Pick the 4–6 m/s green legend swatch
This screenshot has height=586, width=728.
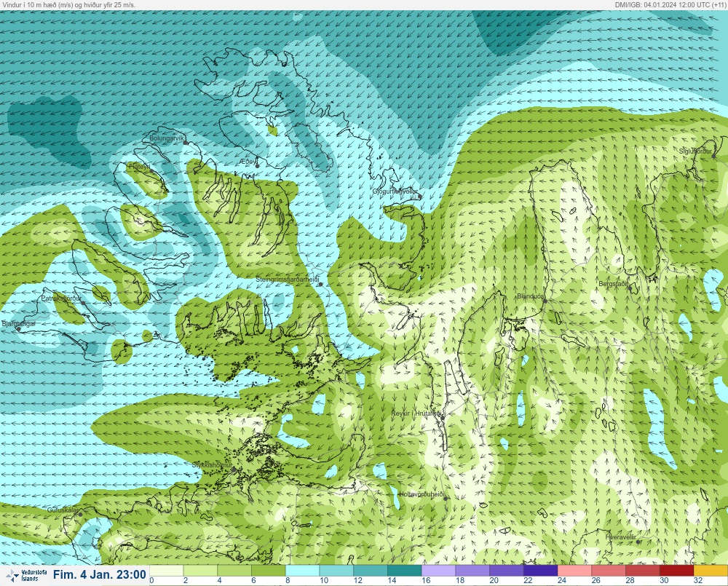pyautogui.click(x=234, y=571)
